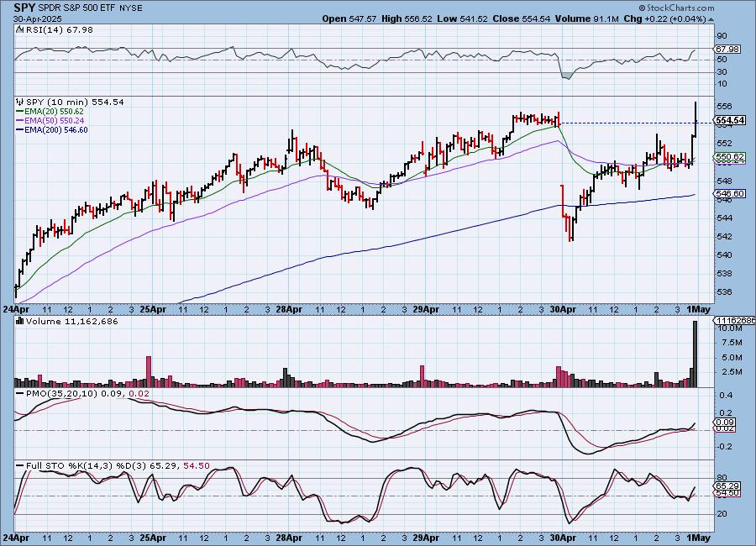Image resolution: width=756 pixels, height=546 pixels.
Task: Click the 'Low 541.52' header value
Action: (462, 18)
